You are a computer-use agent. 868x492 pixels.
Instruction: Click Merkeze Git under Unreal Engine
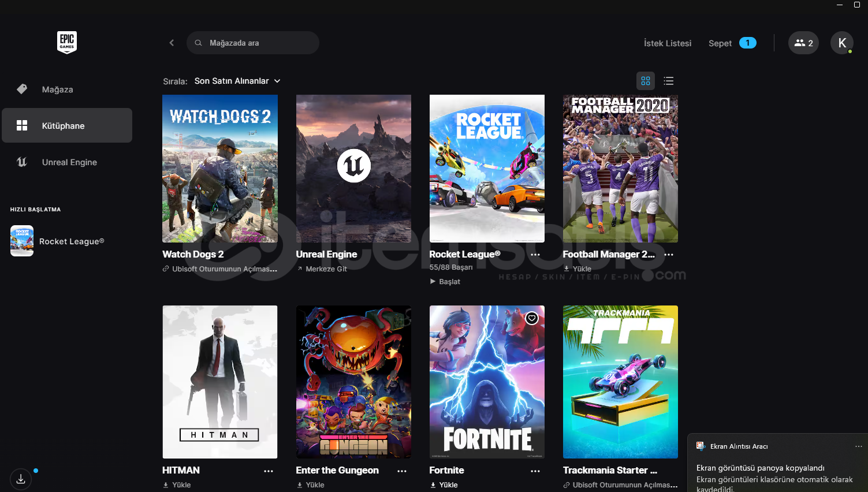coord(322,269)
